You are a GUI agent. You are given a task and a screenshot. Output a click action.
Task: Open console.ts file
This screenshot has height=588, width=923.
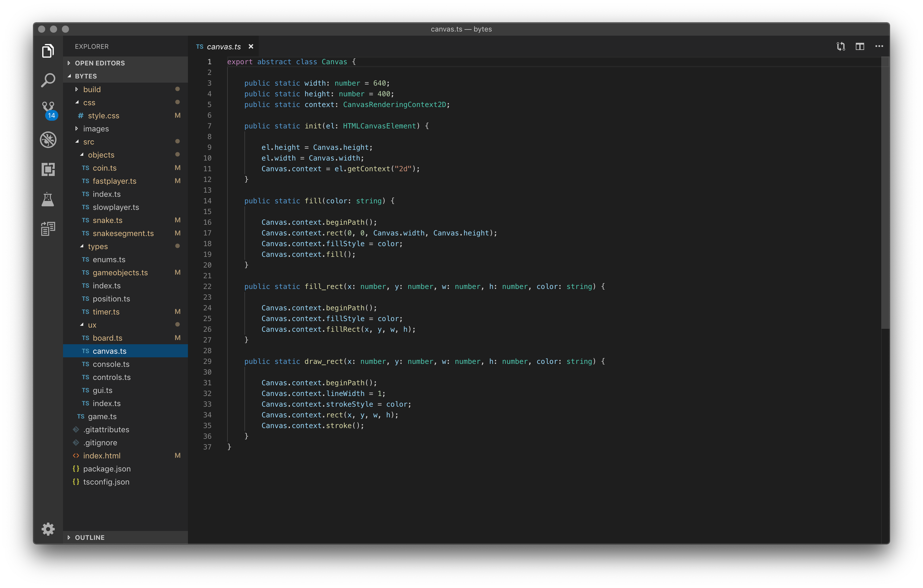click(126, 364)
